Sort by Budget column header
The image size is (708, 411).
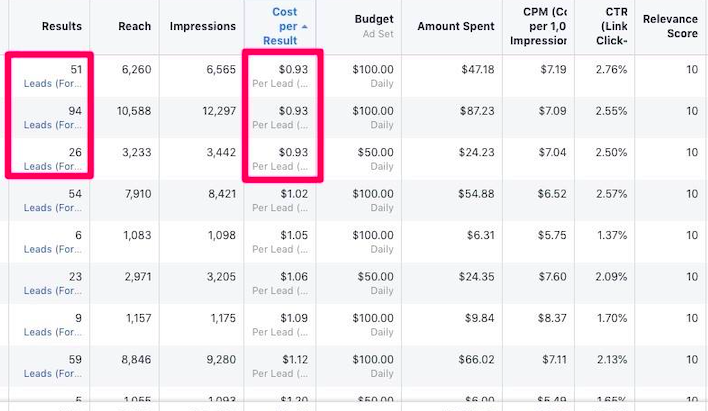point(374,19)
